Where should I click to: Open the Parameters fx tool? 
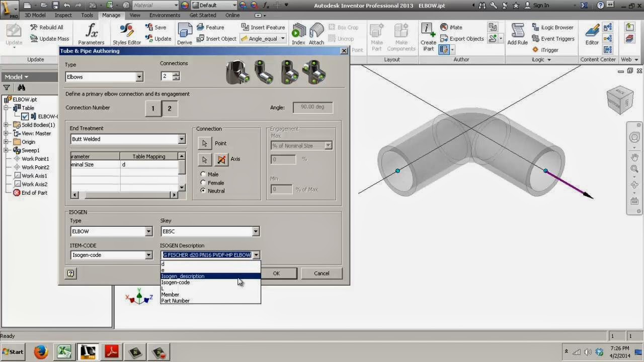(91, 34)
